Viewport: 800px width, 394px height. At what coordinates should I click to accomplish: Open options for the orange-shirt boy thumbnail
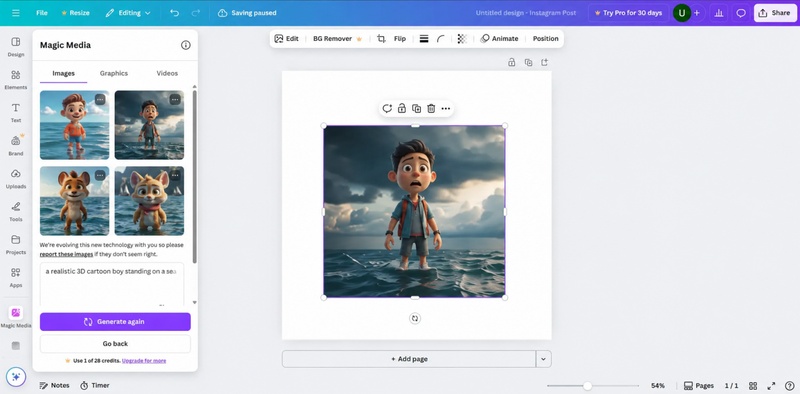[x=100, y=100]
